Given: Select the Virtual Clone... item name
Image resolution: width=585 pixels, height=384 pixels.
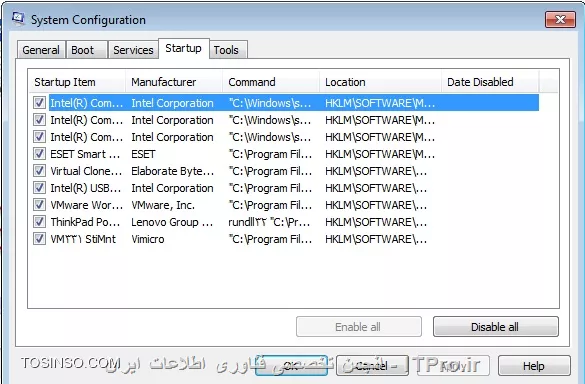Looking at the screenshot, I should coord(86,171).
